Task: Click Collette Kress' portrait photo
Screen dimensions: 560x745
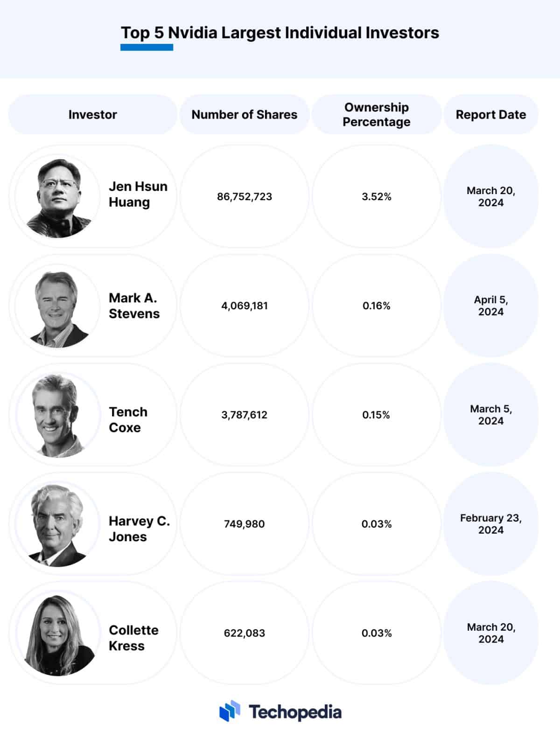Action: [x=58, y=633]
